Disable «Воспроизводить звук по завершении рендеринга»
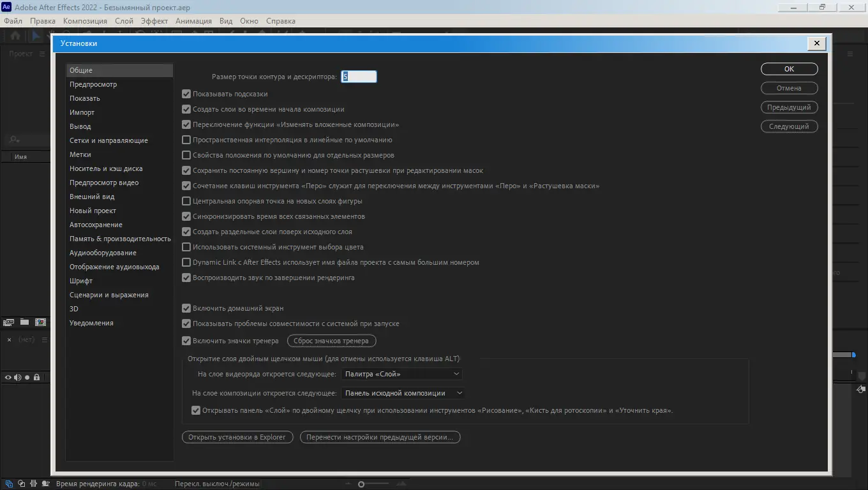The width and height of the screenshot is (868, 490). point(186,278)
